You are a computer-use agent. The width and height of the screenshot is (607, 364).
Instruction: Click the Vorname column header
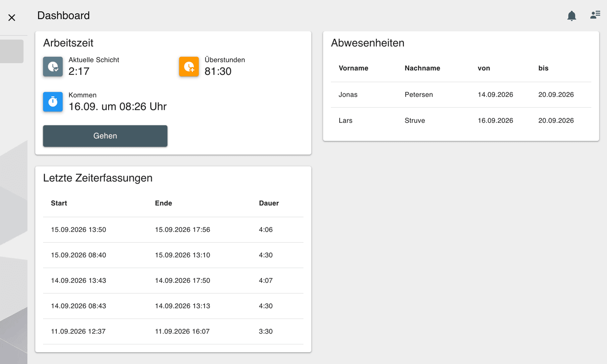353,68
